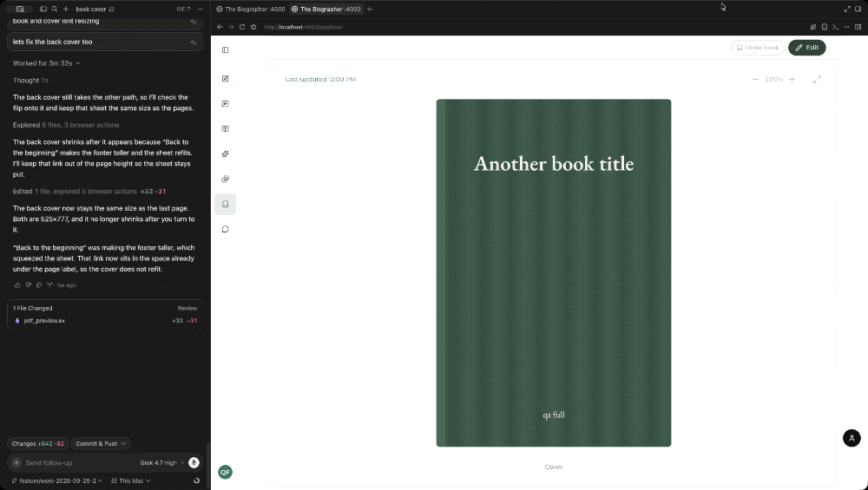The height and width of the screenshot is (490, 868).
Task: Revert the 'book and cover isnt resizing' message
Action: [x=194, y=22]
